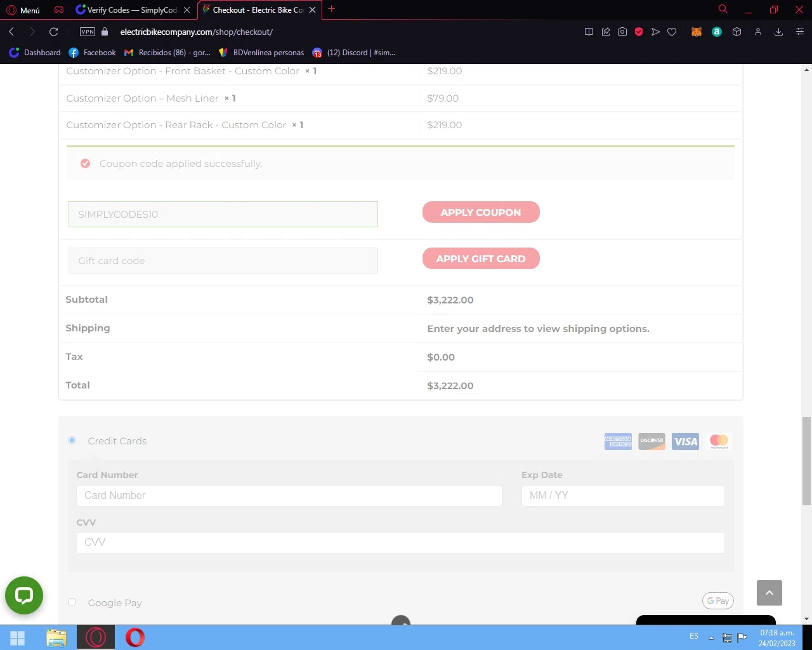Click the G Pay logo badge
The image size is (812, 650).
(718, 600)
